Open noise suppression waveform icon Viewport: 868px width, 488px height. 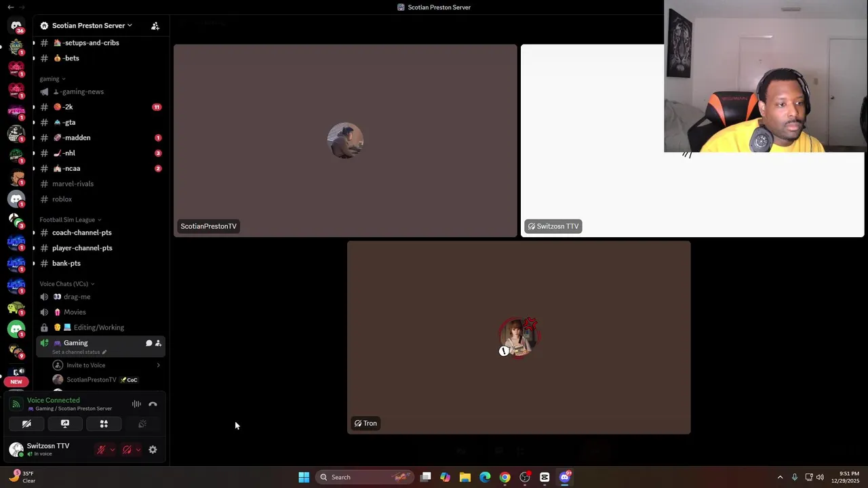point(136,405)
